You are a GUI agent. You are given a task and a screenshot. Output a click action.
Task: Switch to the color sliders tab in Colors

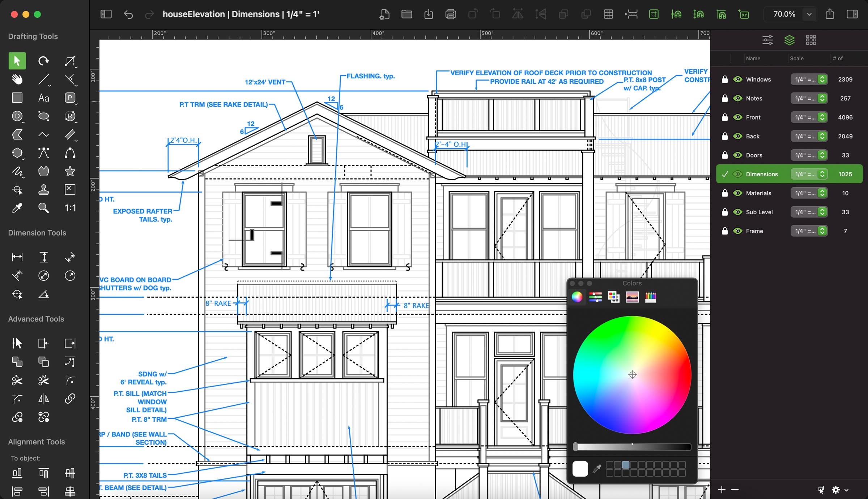click(x=595, y=297)
